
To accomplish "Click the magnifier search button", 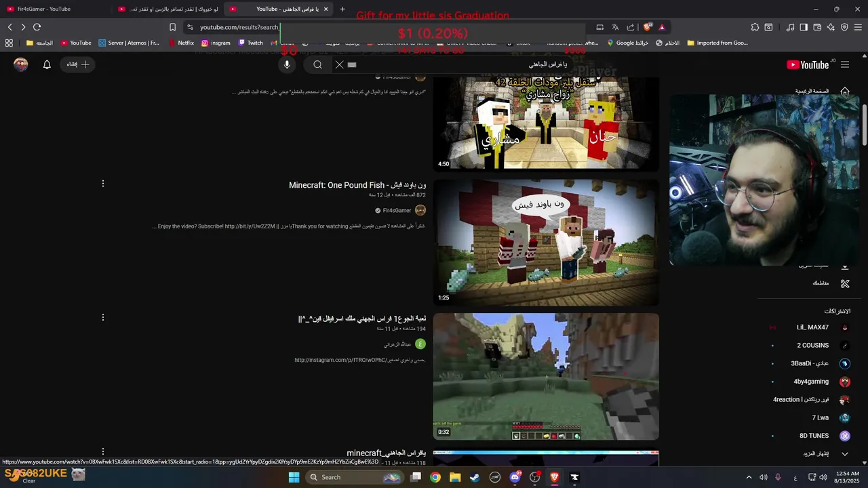I will (x=317, y=64).
